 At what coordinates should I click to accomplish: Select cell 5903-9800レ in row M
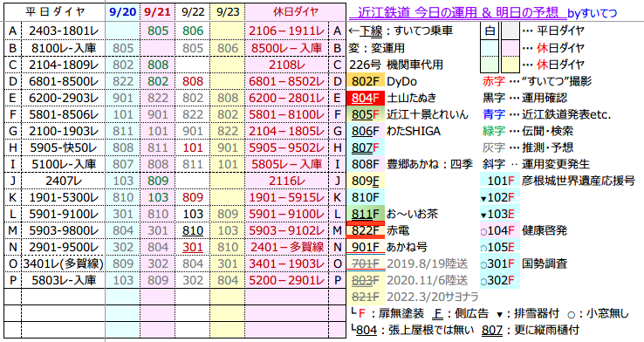click(x=64, y=230)
